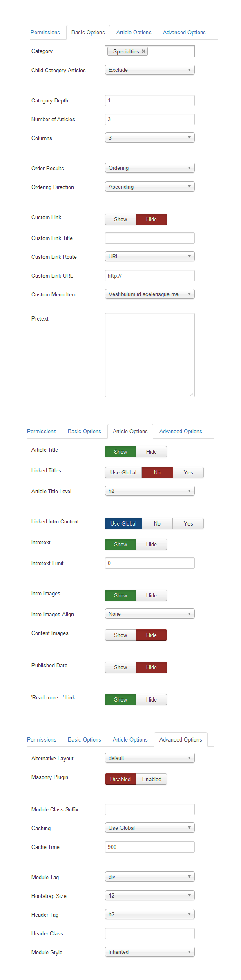Select the top Article Options tab
The image size is (241, 980).
point(134,32)
